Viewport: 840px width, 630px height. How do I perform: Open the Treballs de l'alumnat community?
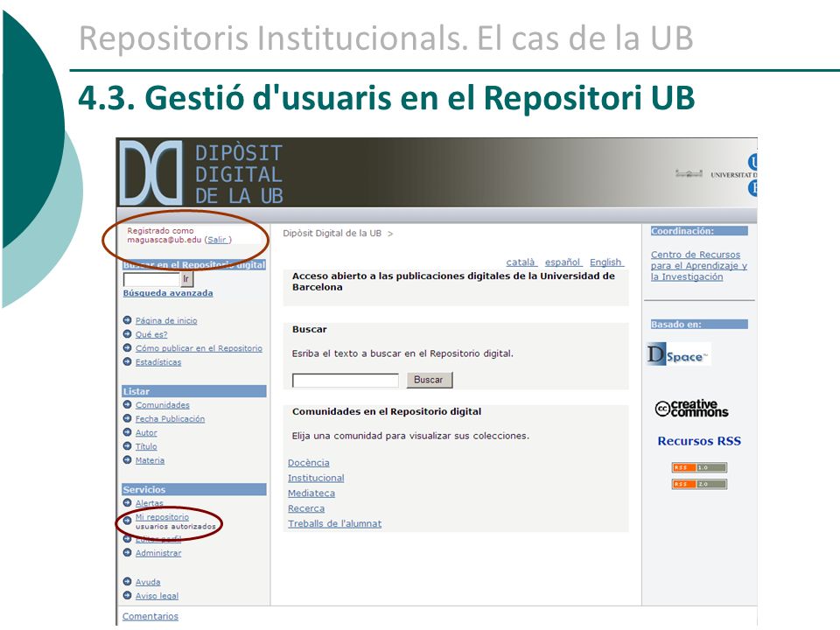pyautogui.click(x=335, y=523)
